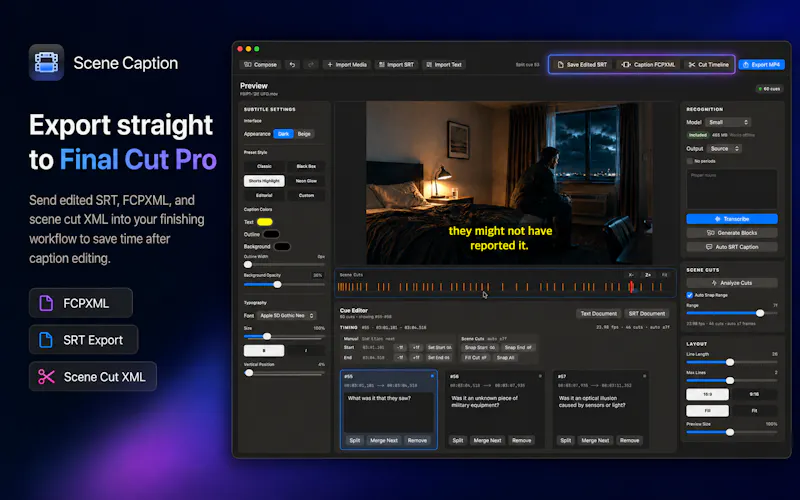Click the scissors icon on Cut Timeline
The width and height of the screenshot is (800, 500).
[692, 65]
